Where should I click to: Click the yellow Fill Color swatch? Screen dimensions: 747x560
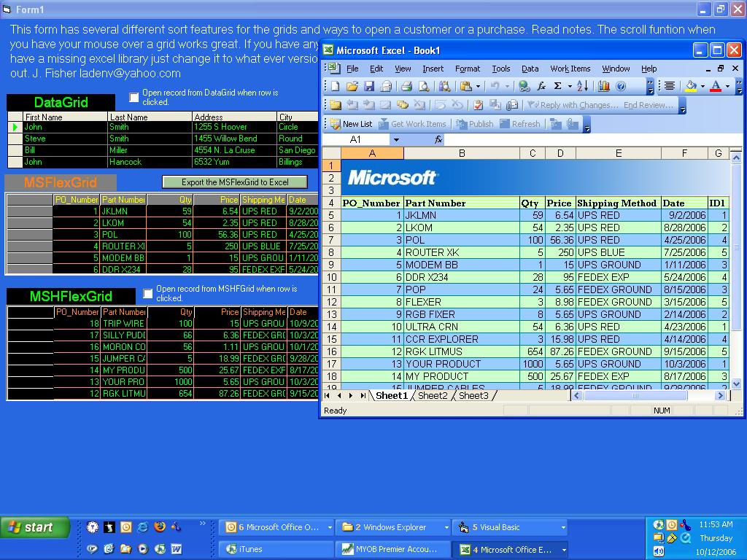click(691, 86)
